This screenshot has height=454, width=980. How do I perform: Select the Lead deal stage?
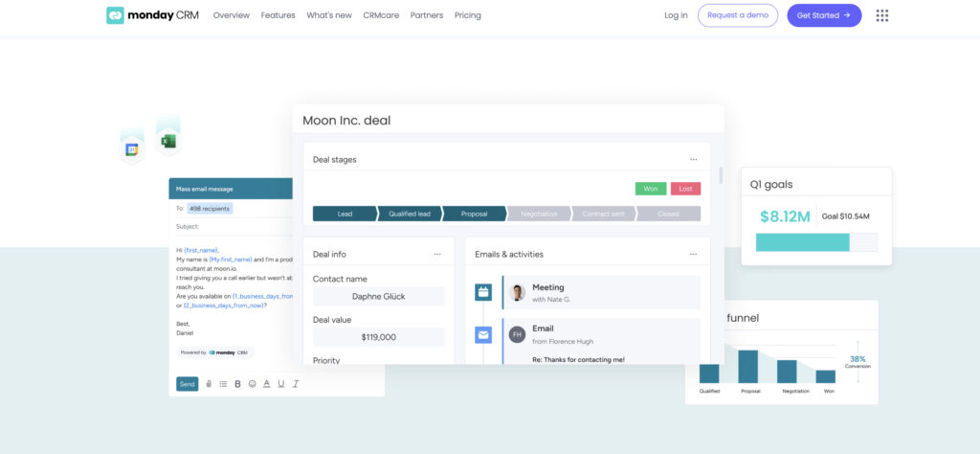pyautogui.click(x=345, y=214)
